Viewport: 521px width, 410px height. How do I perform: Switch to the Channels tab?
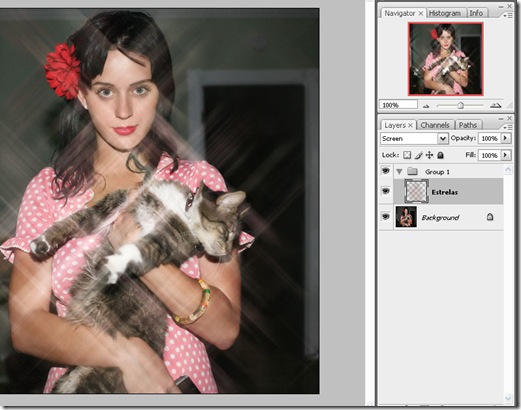(x=435, y=125)
